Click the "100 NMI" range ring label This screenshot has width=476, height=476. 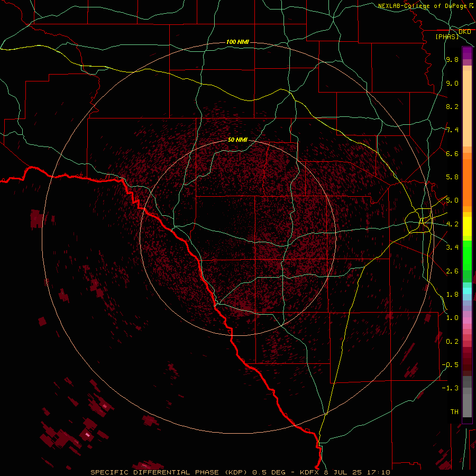coord(237,42)
